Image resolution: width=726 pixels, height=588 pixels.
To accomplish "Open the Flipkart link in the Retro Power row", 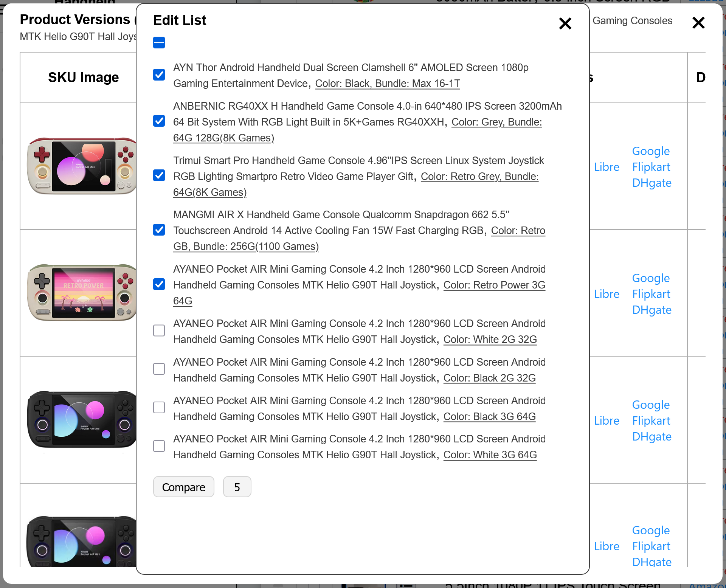I will point(651,294).
